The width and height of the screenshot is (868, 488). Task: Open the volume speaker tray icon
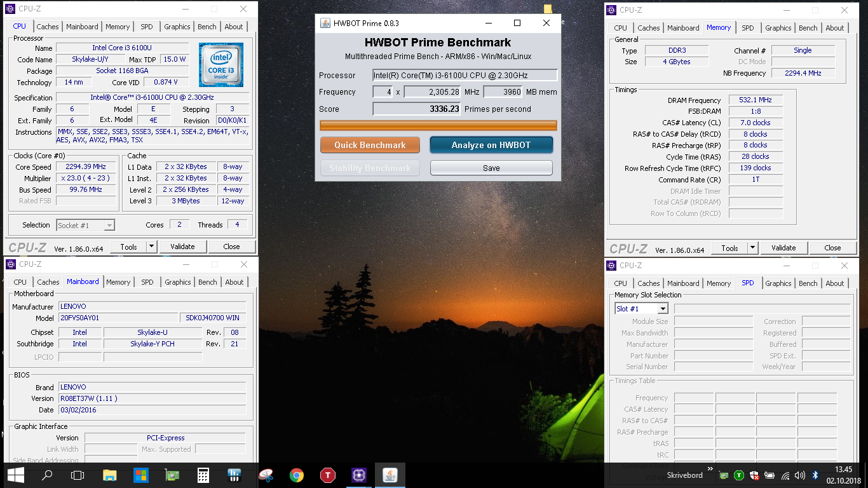pyautogui.click(x=800, y=475)
